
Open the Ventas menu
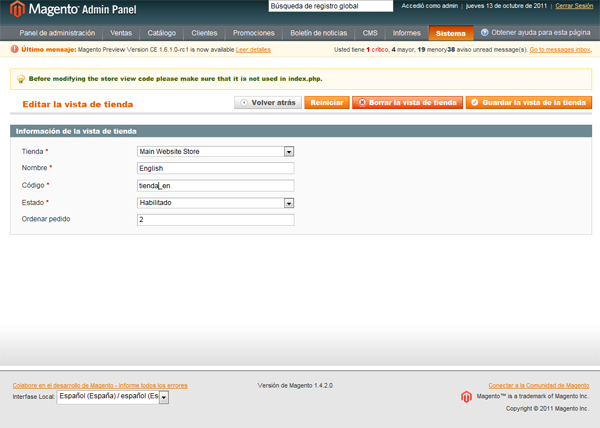click(x=121, y=33)
